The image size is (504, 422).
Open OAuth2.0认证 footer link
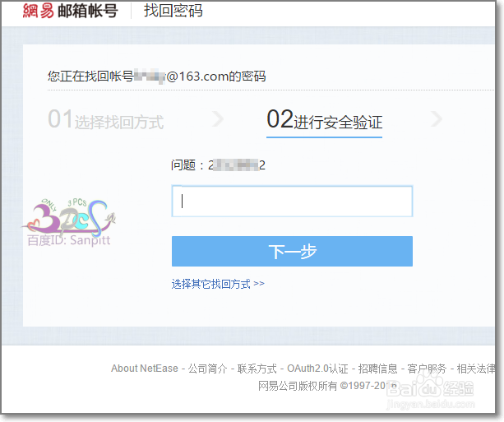[317, 369]
